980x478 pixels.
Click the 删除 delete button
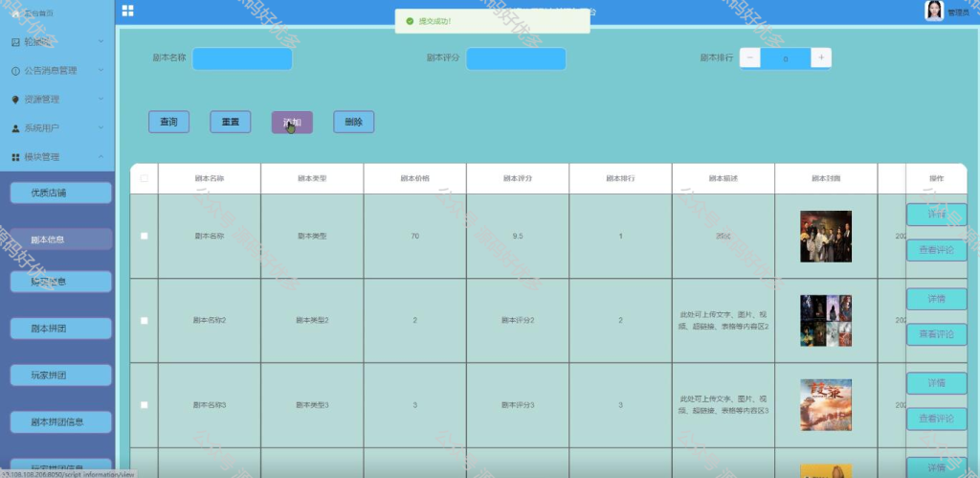click(354, 122)
